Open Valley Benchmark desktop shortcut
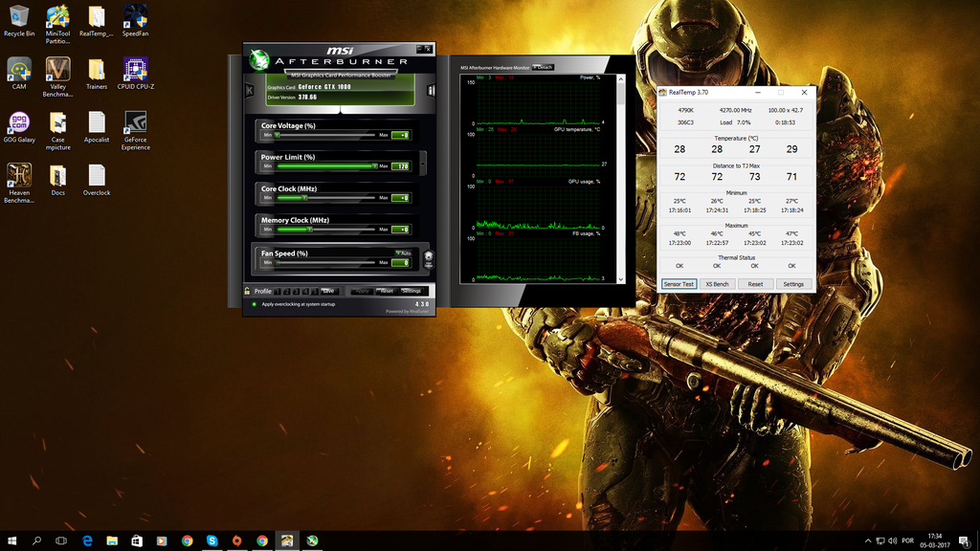 pos(57,77)
